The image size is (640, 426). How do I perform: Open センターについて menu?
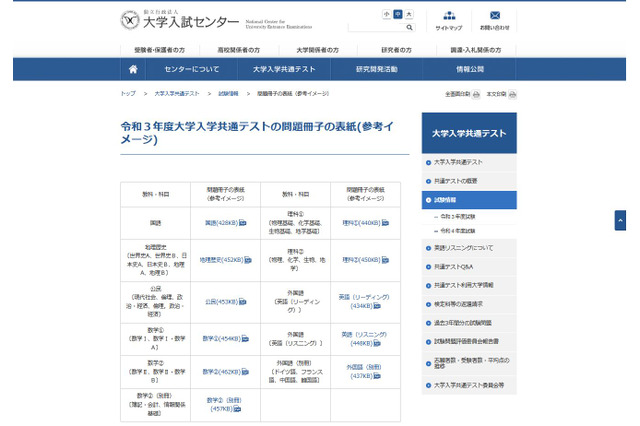pos(192,69)
